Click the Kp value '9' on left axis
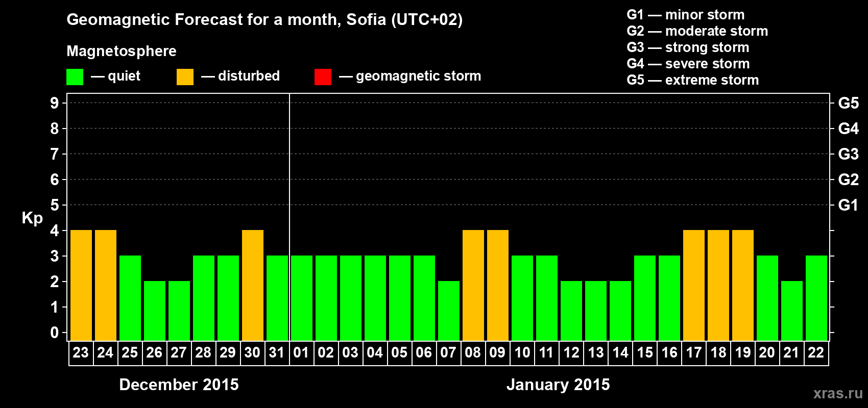 tap(55, 103)
